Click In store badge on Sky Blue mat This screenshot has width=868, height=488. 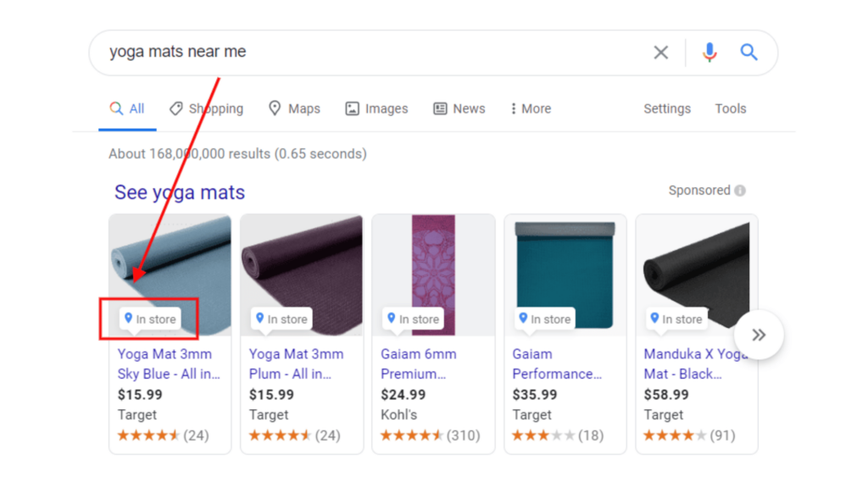[x=150, y=319]
